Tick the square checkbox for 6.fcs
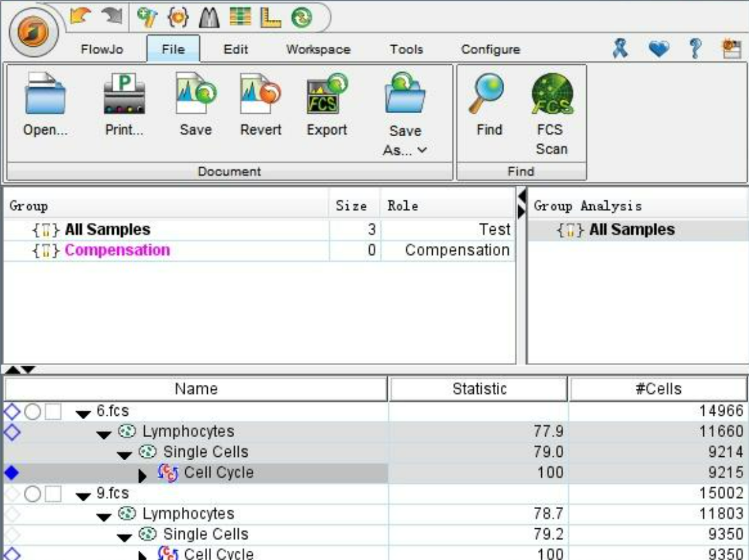Screen dimensions: 749x560 (x=53, y=411)
